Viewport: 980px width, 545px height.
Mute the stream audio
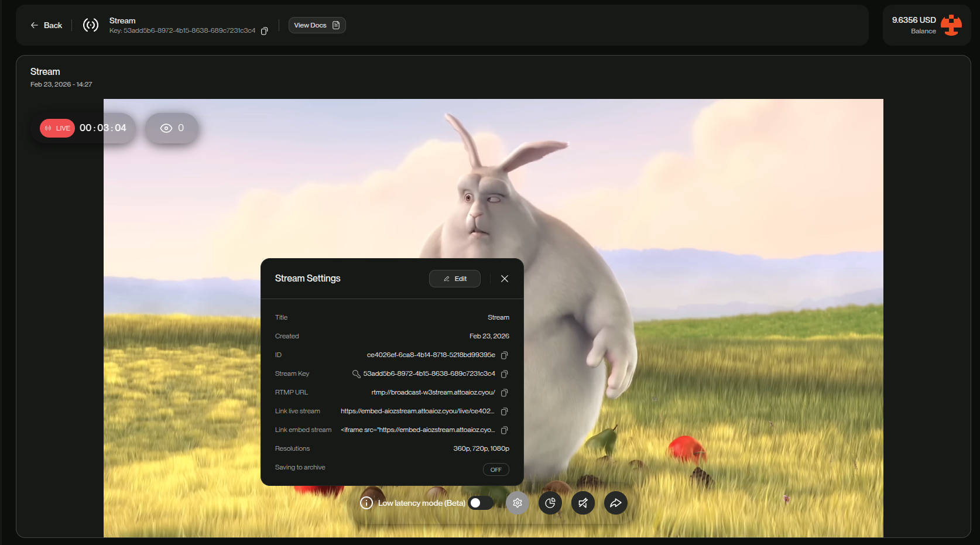[x=582, y=503]
